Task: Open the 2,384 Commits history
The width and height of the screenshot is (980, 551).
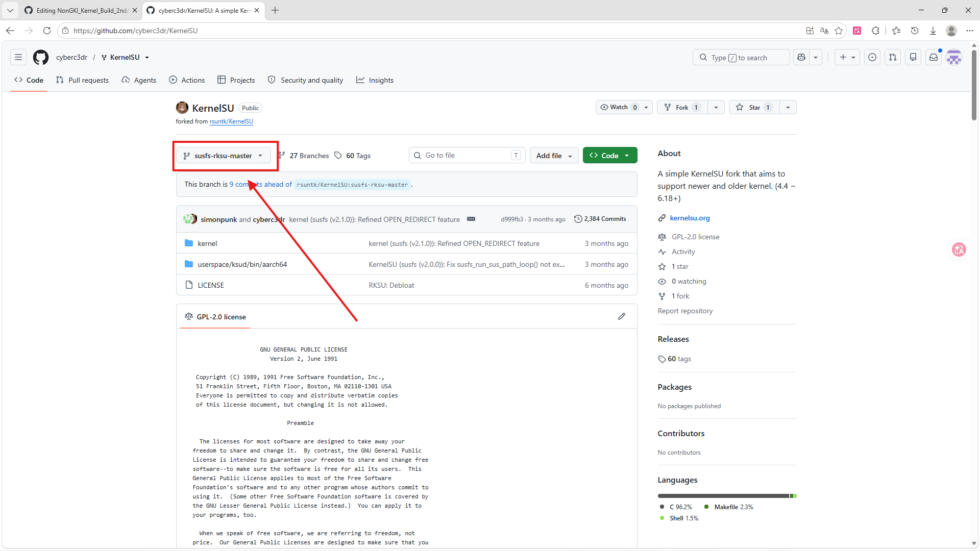Action: tap(600, 219)
